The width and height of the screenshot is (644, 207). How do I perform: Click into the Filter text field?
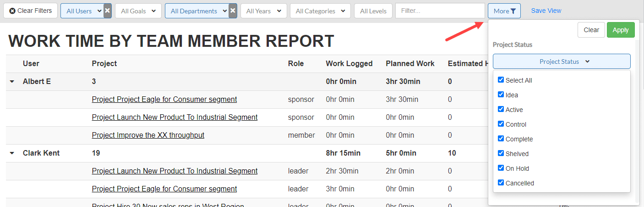[x=440, y=11]
